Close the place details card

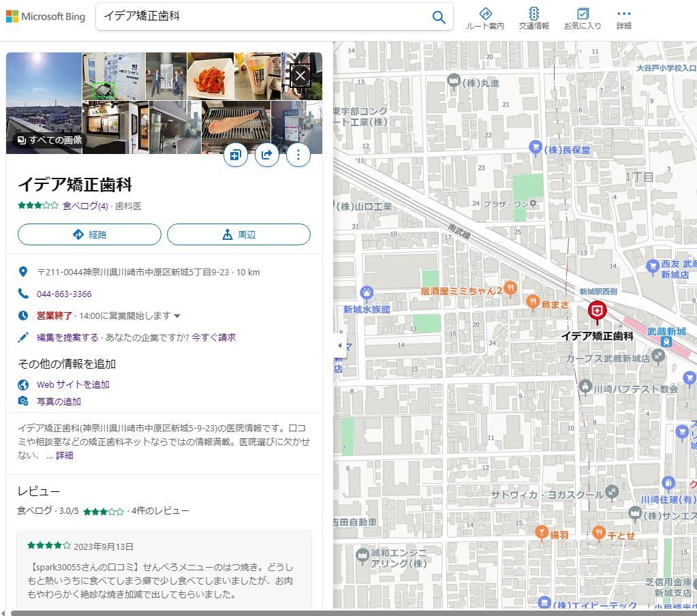pyautogui.click(x=300, y=75)
